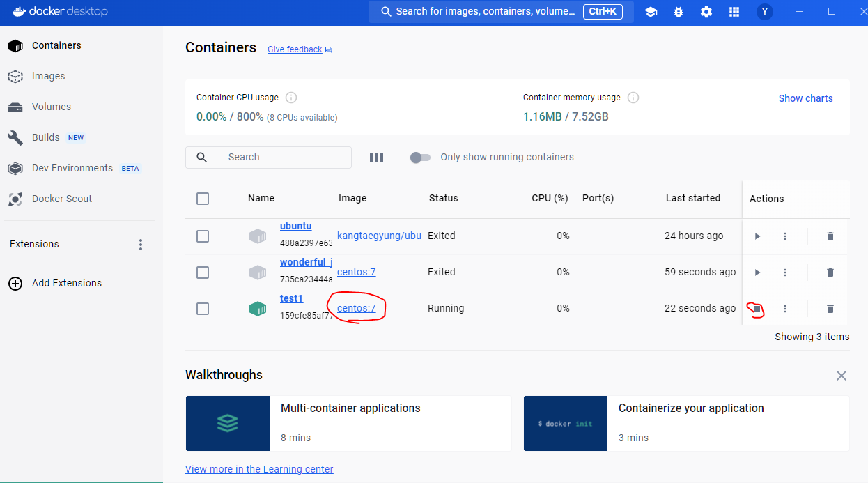Open more actions menu for wonderful_ container
Image resolution: width=868 pixels, height=483 pixels.
pos(785,273)
